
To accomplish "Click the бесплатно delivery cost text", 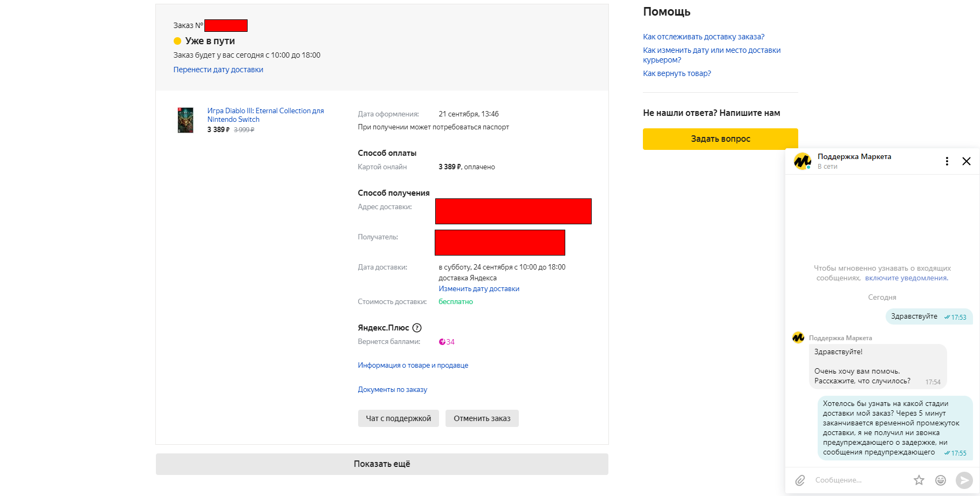I will point(455,302).
